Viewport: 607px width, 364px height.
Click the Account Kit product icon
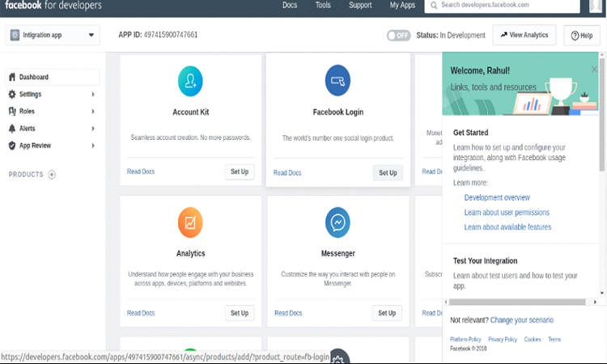pos(190,81)
